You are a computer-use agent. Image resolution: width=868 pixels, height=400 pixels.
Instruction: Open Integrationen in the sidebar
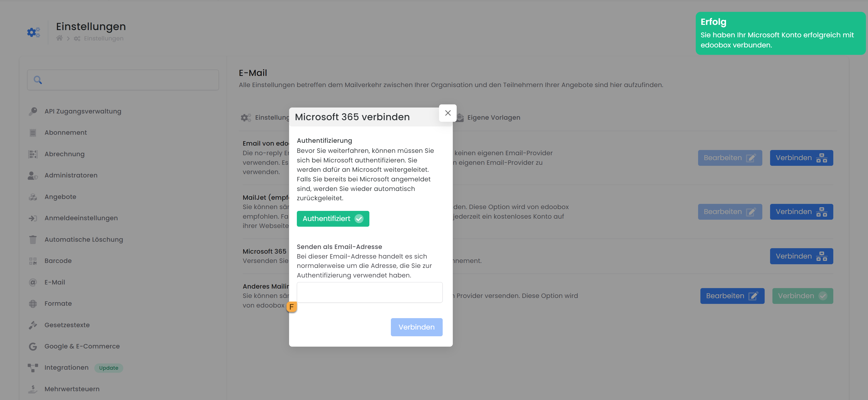click(x=66, y=368)
